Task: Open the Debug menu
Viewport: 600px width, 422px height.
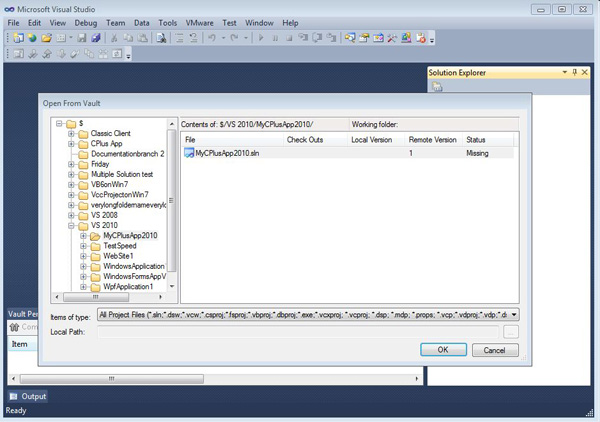Action: coord(86,21)
